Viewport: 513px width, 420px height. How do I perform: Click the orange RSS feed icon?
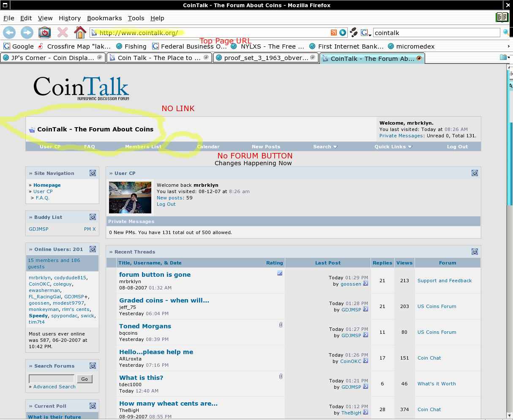pos(334,33)
